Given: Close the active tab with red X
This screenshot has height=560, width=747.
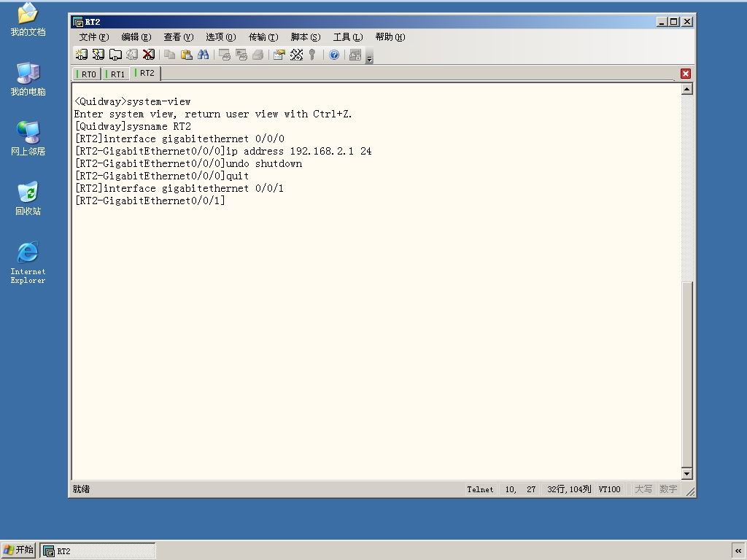Looking at the screenshot, I should (x=686, y=74).
